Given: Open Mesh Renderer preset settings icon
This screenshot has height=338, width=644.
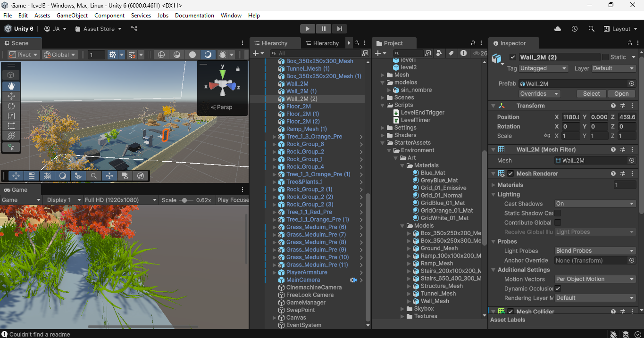Looking at the screenshot, I should point(623,173).
